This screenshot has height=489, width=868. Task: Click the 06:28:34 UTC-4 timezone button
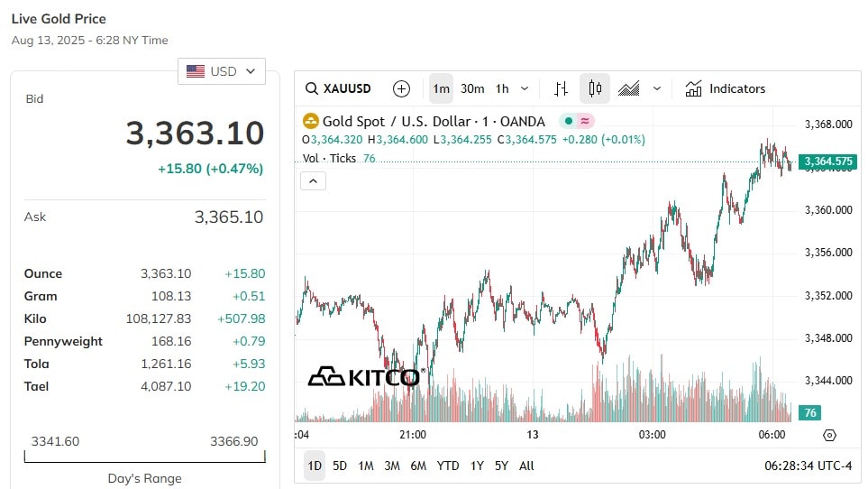click(808, 466)
